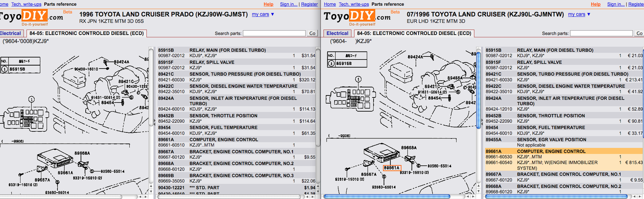The width and height of the screenshot is (644, 199).
Task: Click part 89424-12010 in EUR LHD window
Action: [x=499, y=109]
